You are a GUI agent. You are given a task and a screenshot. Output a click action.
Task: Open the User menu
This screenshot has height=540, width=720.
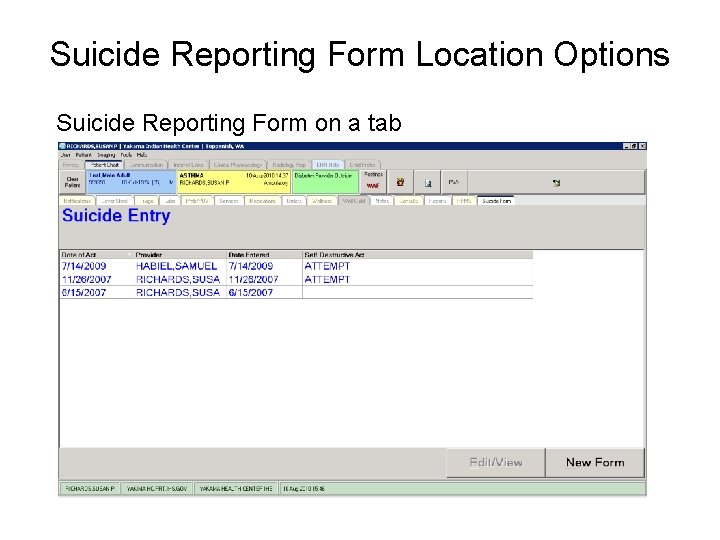(66, 155)
